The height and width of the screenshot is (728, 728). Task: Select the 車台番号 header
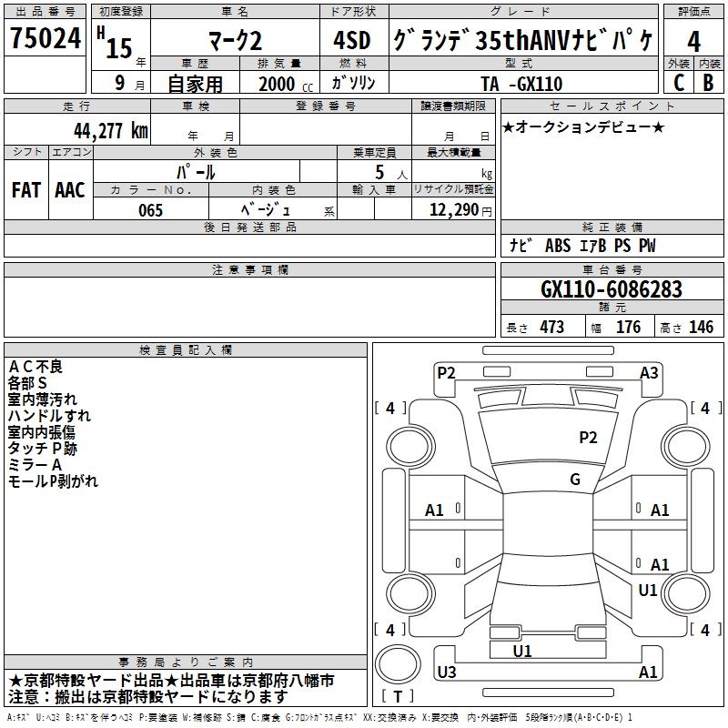click(612, 269)
